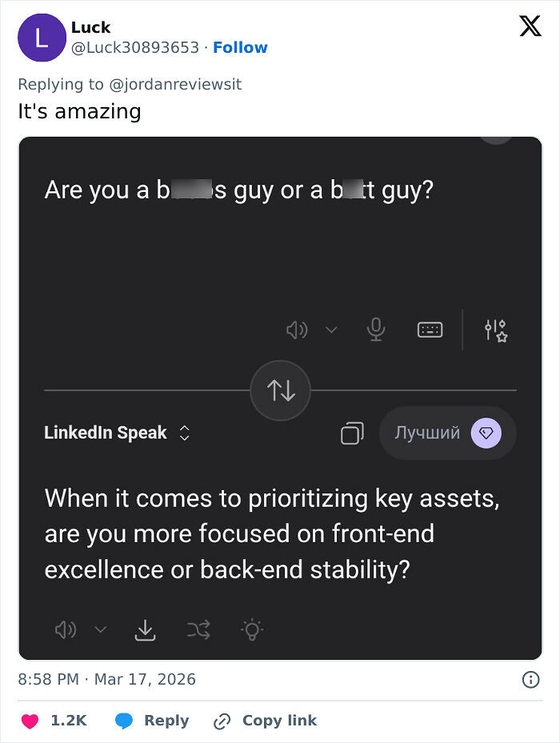Open the @jordanreviewsit profile link

click(x=174, y=84)
